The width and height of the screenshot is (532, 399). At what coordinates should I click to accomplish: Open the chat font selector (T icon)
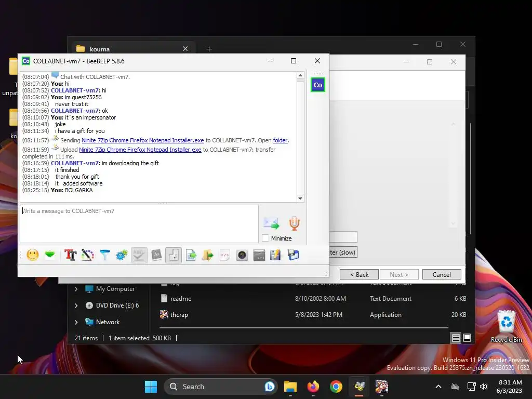pos(70,255)
